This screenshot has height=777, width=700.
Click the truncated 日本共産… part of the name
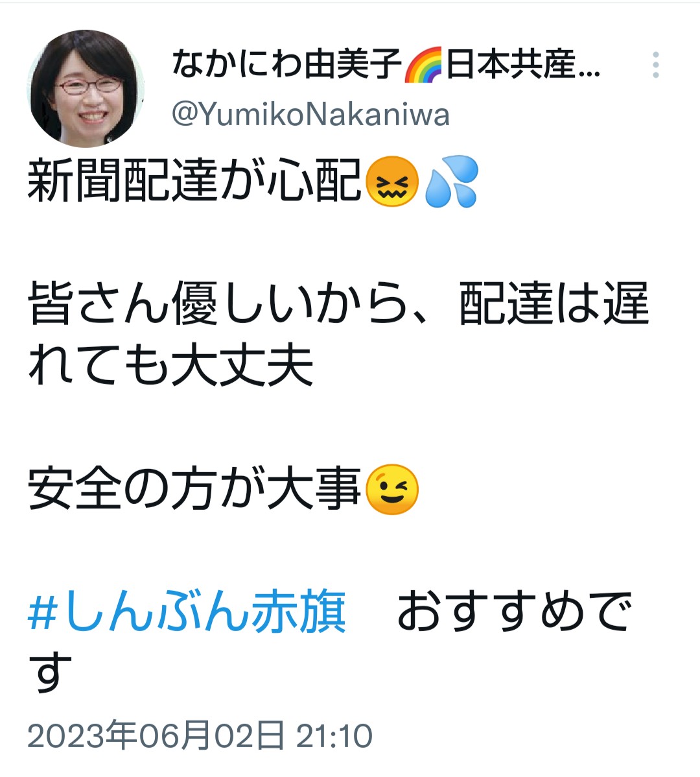coord(523,65)
